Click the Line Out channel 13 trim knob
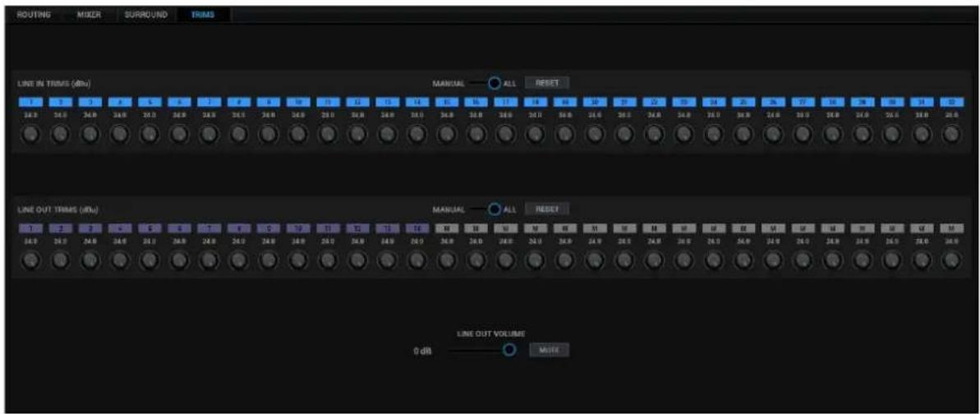 point(387,260)
